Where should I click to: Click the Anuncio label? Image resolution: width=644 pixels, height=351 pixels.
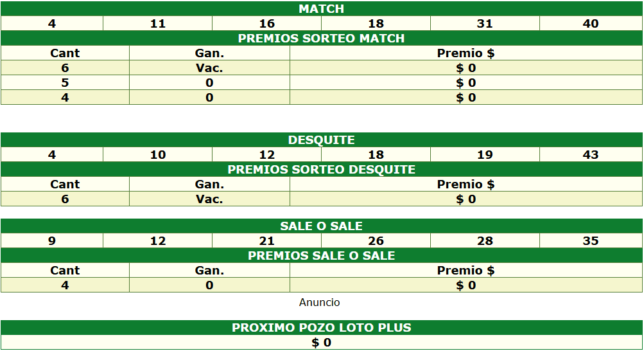coord(320,302)
